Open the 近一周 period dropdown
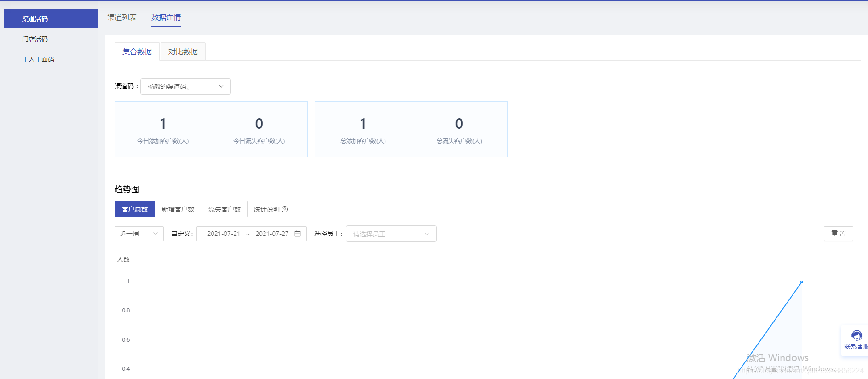This screenshot has width=868, height=379. click(139, 234)
